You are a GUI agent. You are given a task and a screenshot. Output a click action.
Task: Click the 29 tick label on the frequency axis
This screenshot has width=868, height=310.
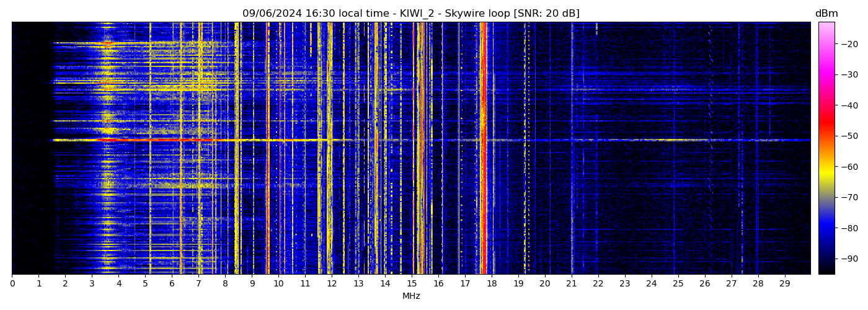(x=784, y=283)
